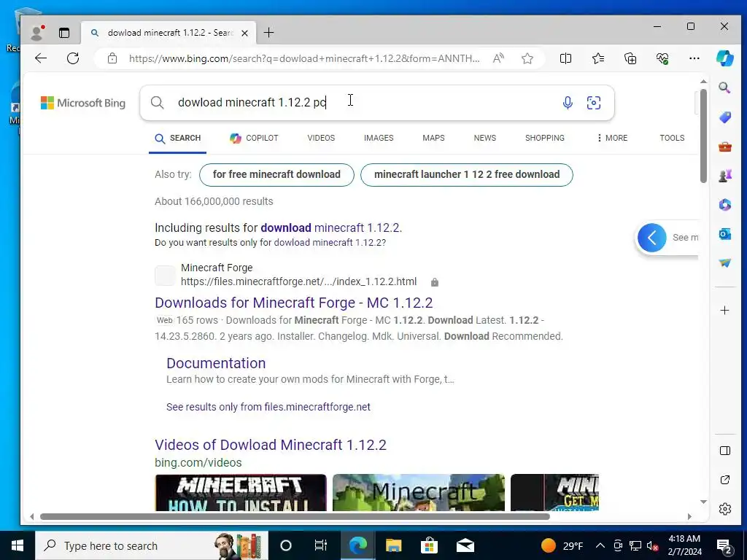
Task: Open the Edge profile icon
Action: pyautogui.click(x=36, y=32)
